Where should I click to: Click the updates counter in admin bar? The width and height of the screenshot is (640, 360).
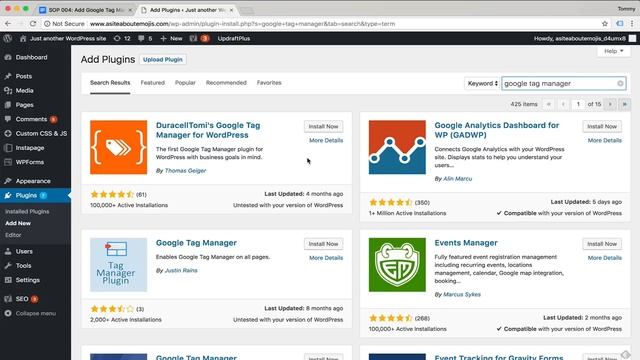click(122, 38)
